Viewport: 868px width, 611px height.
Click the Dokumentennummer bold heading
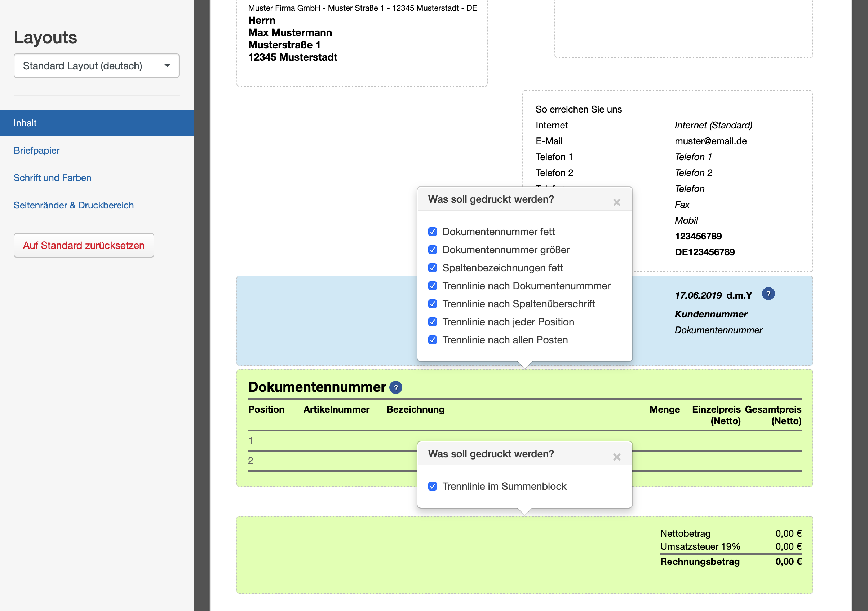pos(317,387)
